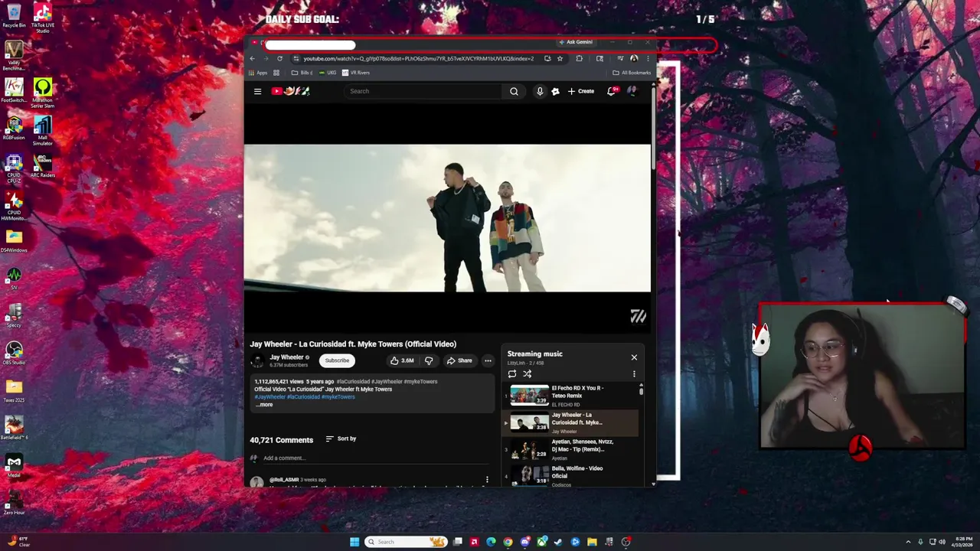Open the Sort by comments dropdown
The image size is (980, 551).
pos(341,439)
